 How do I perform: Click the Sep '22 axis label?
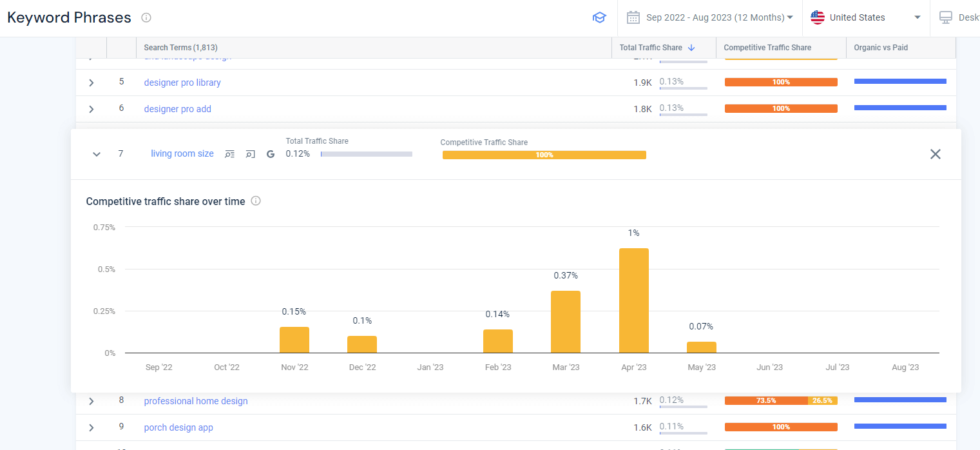click(159, 367)
